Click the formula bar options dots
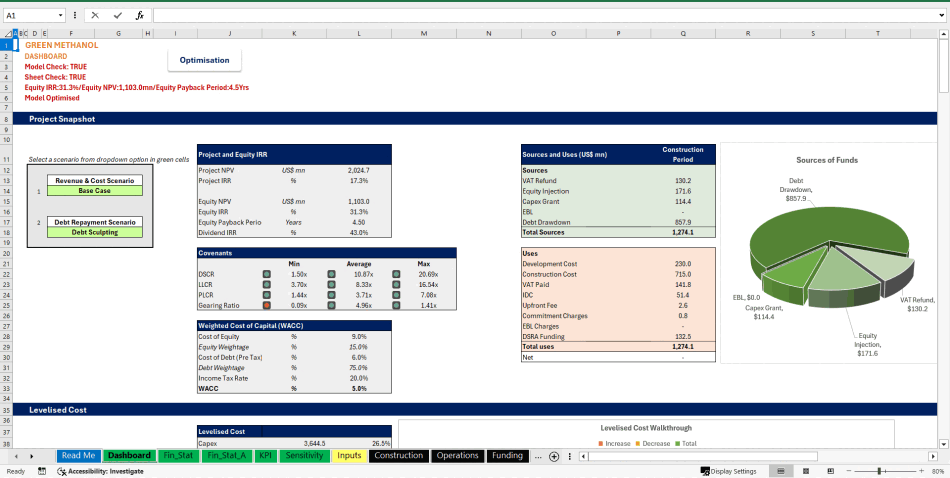Screen dimensions: 950x478 click(x=75, y=15)
